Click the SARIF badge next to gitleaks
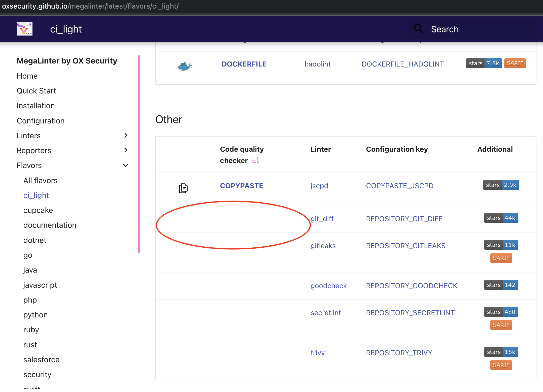 click(x=501, y=258)
